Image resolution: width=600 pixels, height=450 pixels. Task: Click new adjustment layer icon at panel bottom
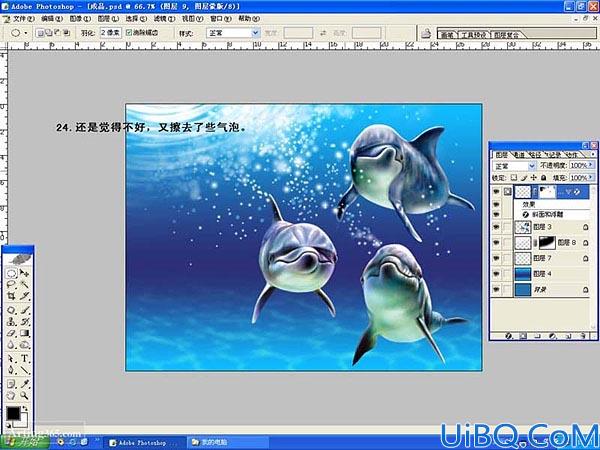[553, 336]
